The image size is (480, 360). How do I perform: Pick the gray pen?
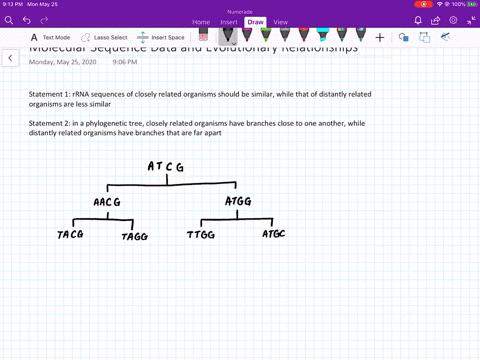pyautogui.click(x=285, y=35)
